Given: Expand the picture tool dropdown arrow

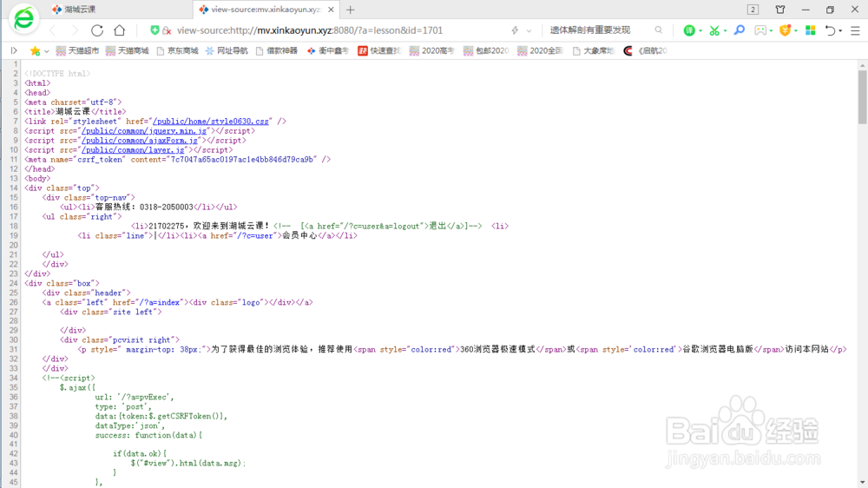Looking at the screenshot, I should point(771,31).
